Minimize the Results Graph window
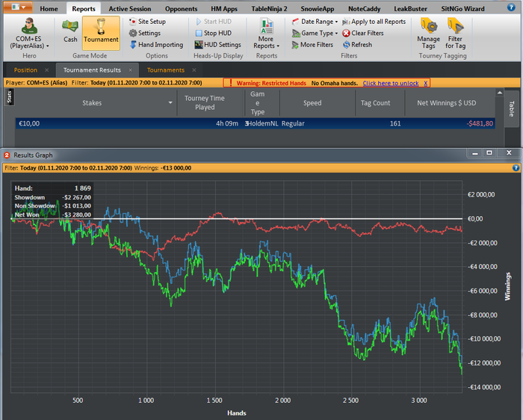Image resolution: width=523 pixels, height=420 pixels. click(x=475, y=153)
